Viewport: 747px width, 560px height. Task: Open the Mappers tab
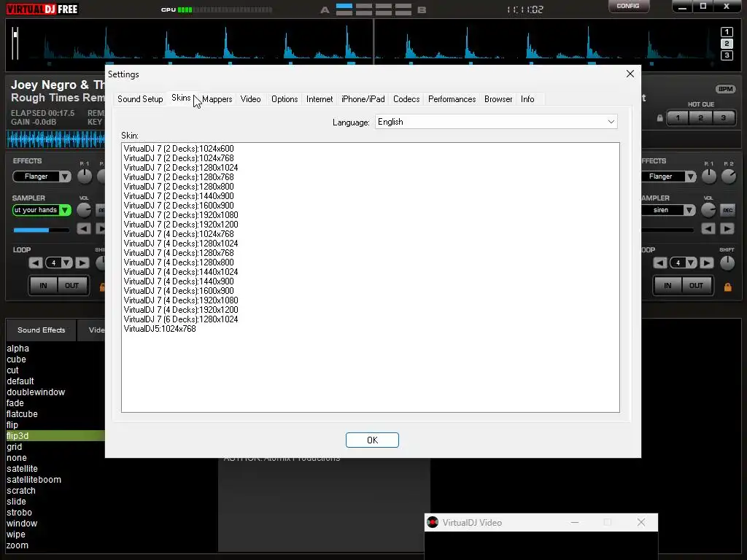tap(217, 99)
